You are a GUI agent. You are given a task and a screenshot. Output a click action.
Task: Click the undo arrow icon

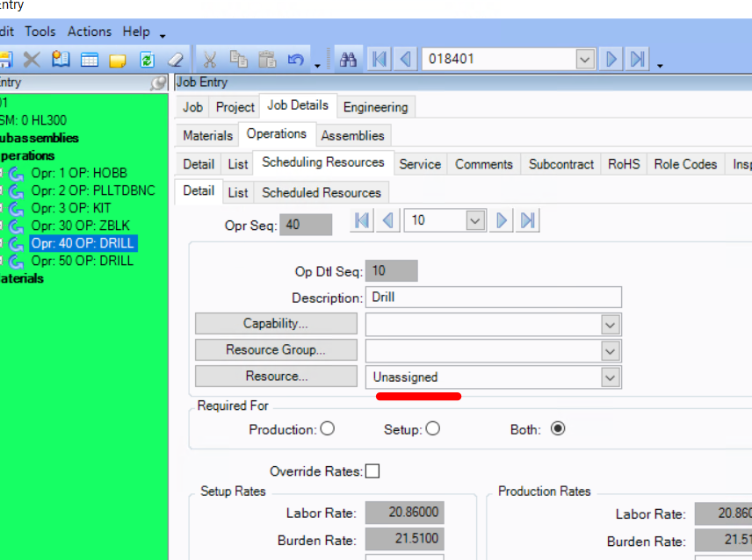(296, 60)
